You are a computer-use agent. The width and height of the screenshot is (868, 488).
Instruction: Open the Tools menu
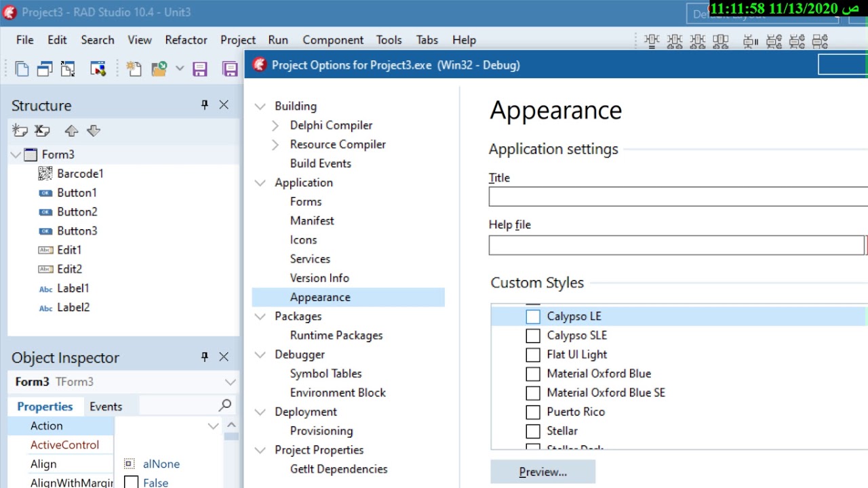(x=389, y=40)
